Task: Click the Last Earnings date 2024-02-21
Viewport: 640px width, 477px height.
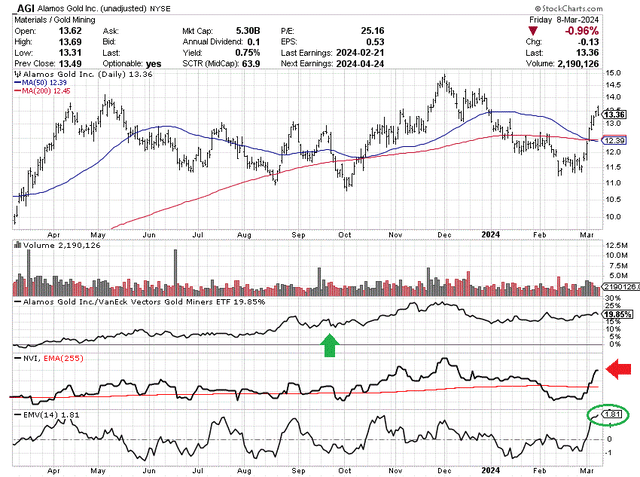Action: coord(360,53)
